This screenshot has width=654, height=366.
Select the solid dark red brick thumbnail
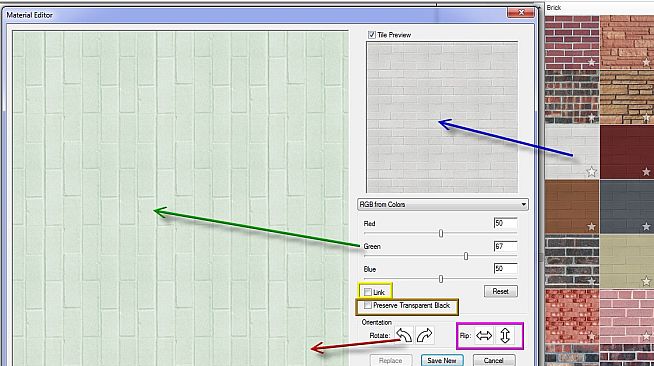627,152
